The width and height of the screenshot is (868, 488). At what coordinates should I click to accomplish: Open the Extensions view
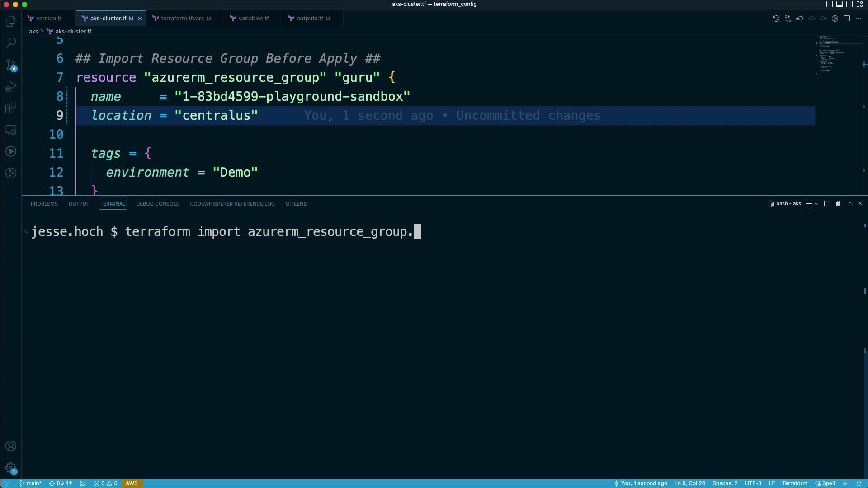click(x=11, y=108)
